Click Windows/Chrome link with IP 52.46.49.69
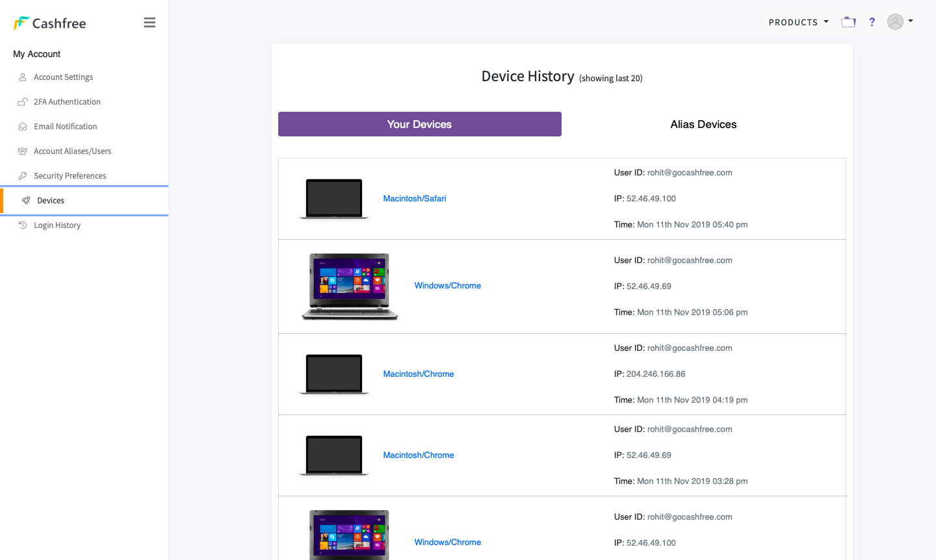 click(448, 286)
